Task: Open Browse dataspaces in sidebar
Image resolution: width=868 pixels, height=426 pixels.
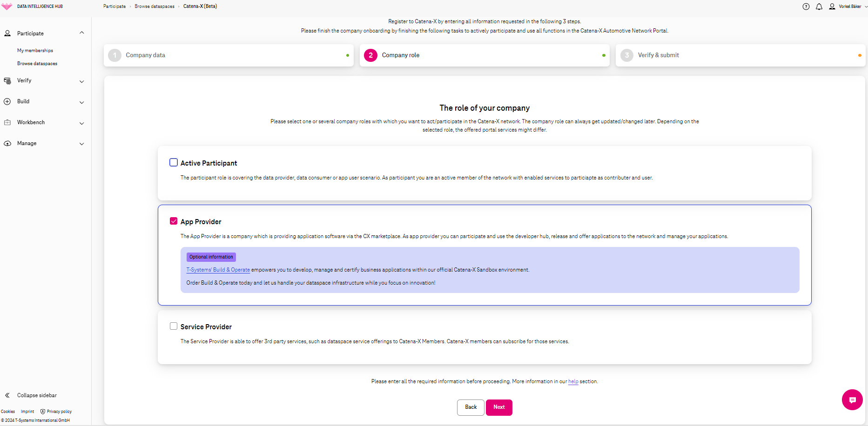Action: point(37,64)
